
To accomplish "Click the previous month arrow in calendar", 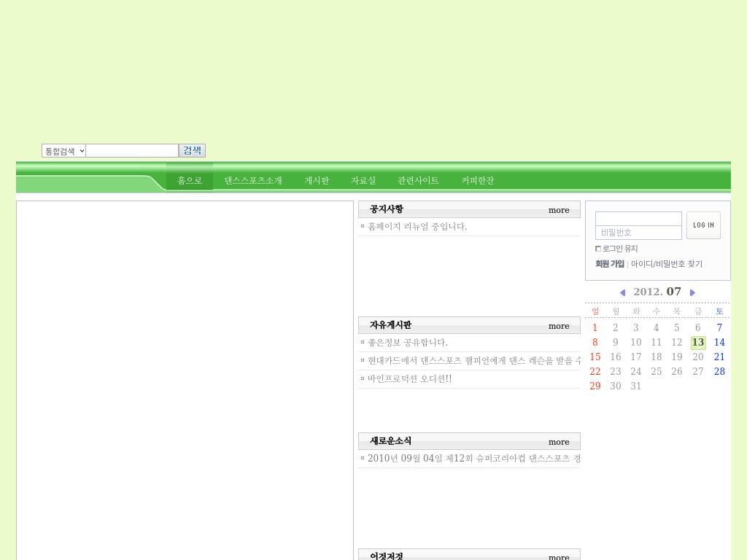I will (622, 292).
